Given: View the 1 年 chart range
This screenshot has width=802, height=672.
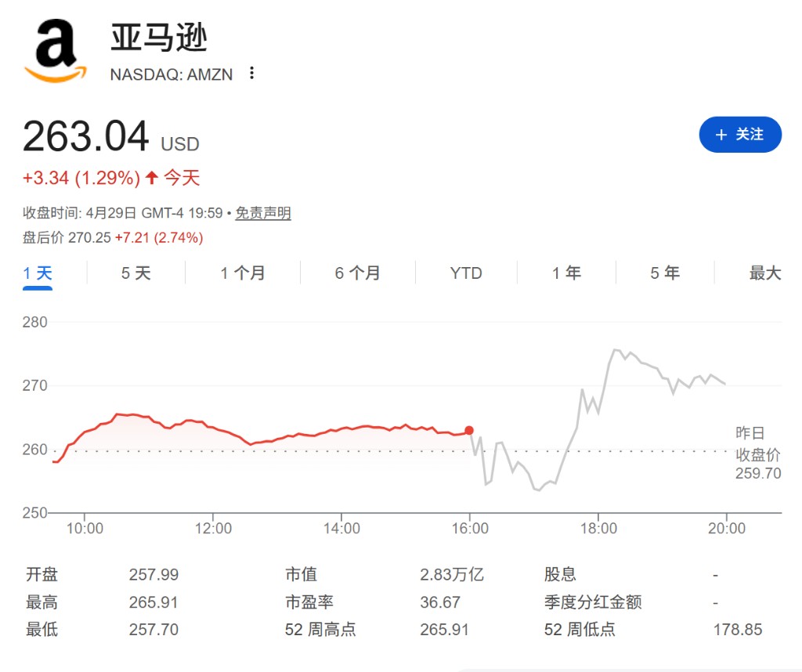Looking at the screenshot, I should pyautogui.click(x=566, y=273).
